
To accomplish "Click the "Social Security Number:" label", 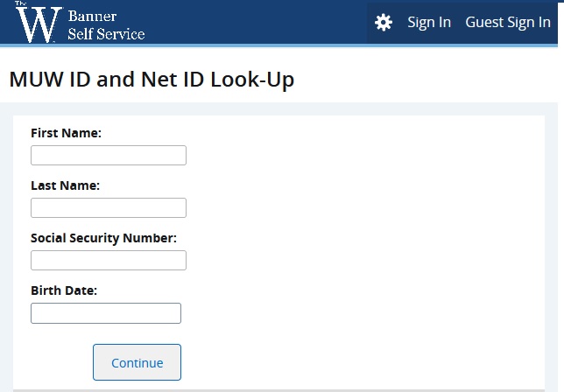I will (x=103, y=238).
